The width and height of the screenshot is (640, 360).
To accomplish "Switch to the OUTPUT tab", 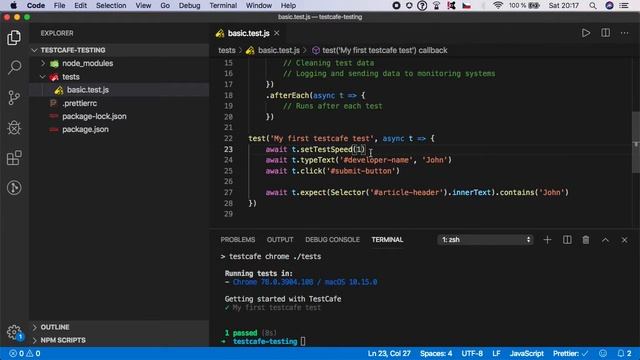I will pyautogui.click(x=280, y=240).
